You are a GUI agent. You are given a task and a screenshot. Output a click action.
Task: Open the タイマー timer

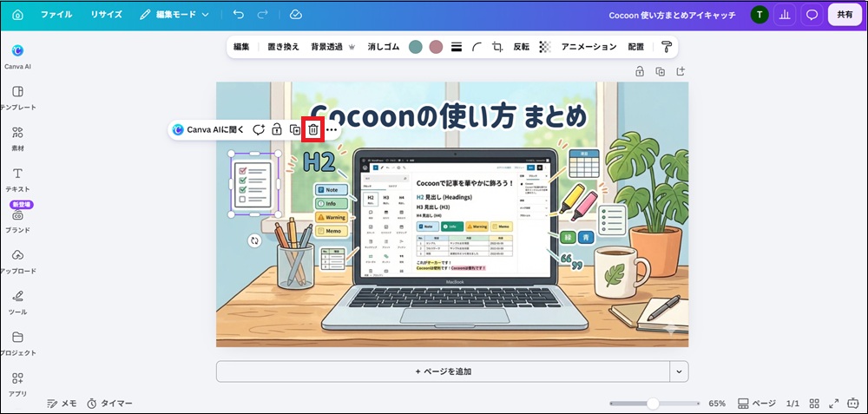[109, 404]
